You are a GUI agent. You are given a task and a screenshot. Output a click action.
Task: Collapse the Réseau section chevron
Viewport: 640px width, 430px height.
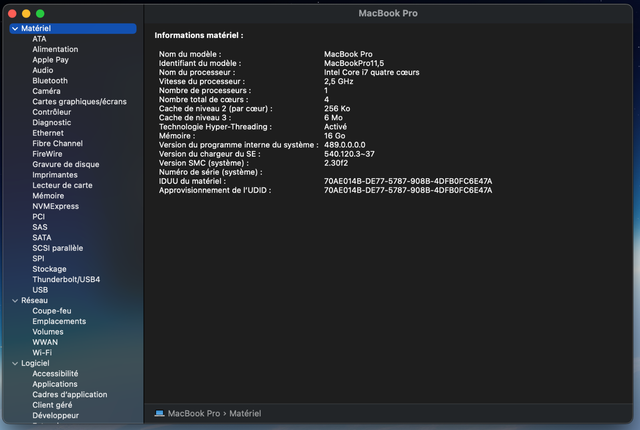(x=15, y=301)
